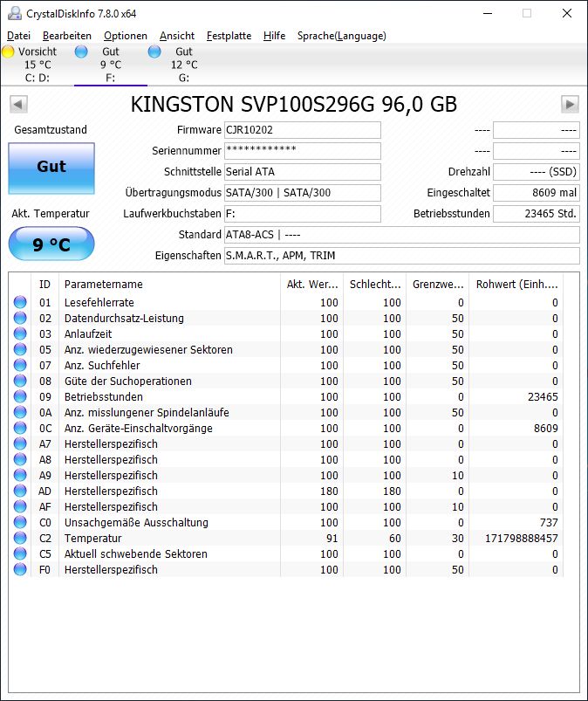This screenshot has height=701, width=588.
Task: Open the Festplatte menu
Action: click(x=229, y=36)
